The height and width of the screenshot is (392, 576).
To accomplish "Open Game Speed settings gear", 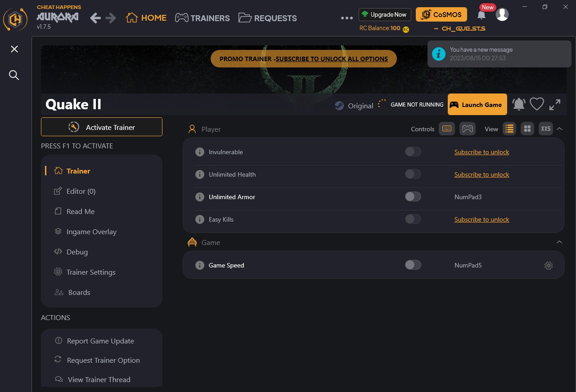I will point(548,265).
